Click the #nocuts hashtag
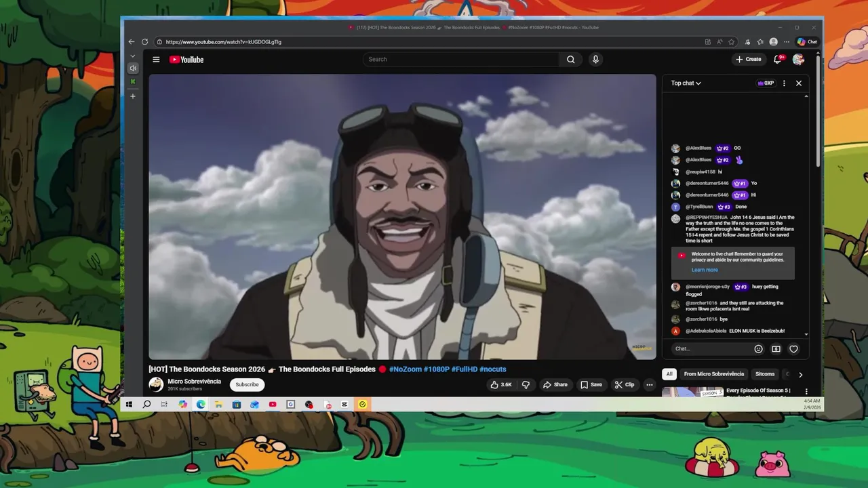868x488 pixels. tap(493, 369)
